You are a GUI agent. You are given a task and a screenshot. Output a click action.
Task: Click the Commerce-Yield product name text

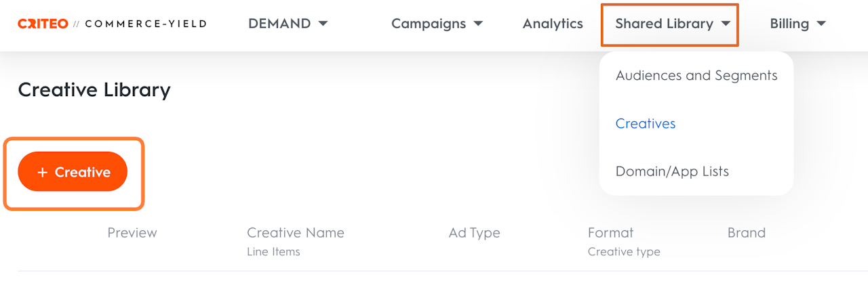146,24
